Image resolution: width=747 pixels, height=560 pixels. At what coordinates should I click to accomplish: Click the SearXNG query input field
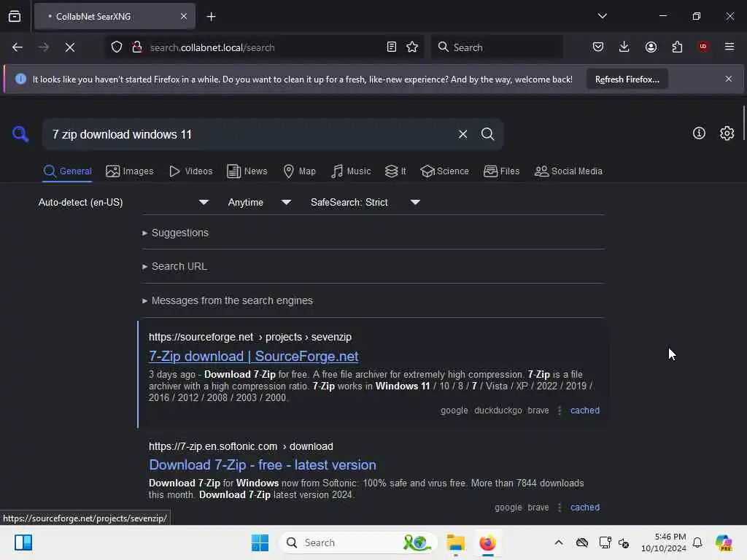[x=250, y=134]
